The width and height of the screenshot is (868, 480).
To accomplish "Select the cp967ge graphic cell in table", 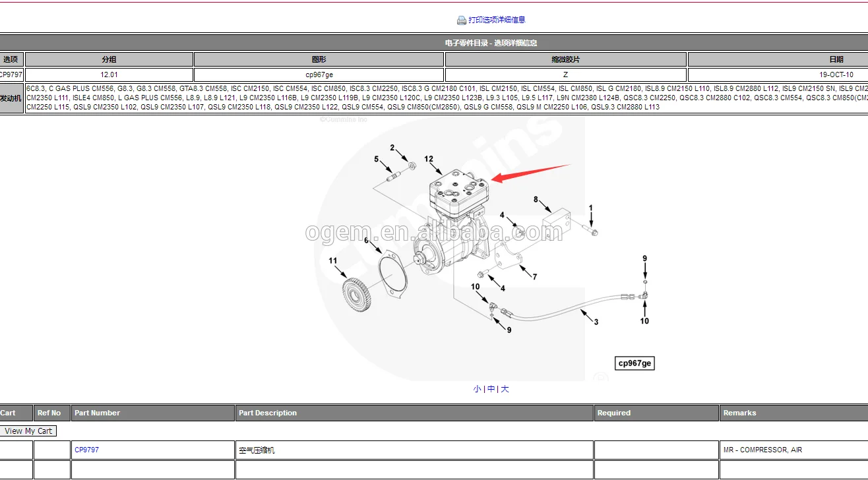I will [x=319, y=75].
